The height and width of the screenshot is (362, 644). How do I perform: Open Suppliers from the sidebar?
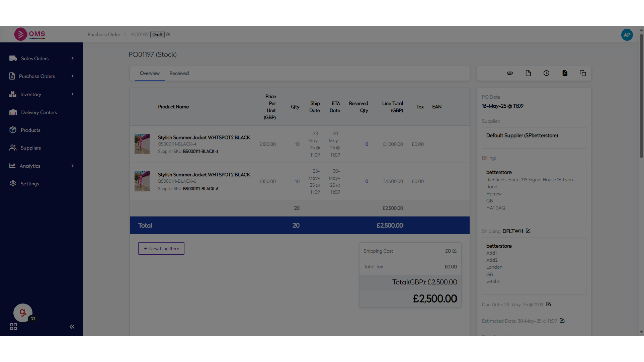31,148
